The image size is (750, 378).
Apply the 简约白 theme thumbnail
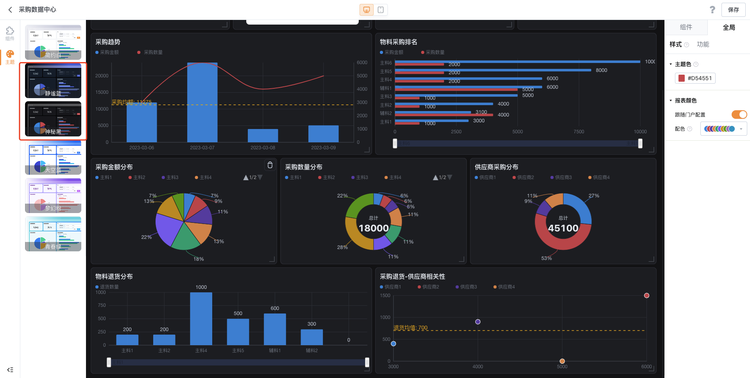(x=53, y=43)
